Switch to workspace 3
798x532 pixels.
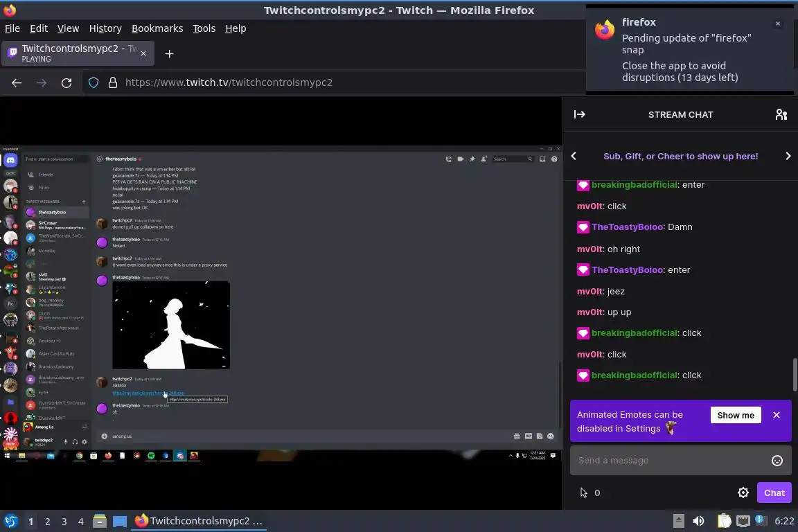pyautogui.click(x=64, y=522)
